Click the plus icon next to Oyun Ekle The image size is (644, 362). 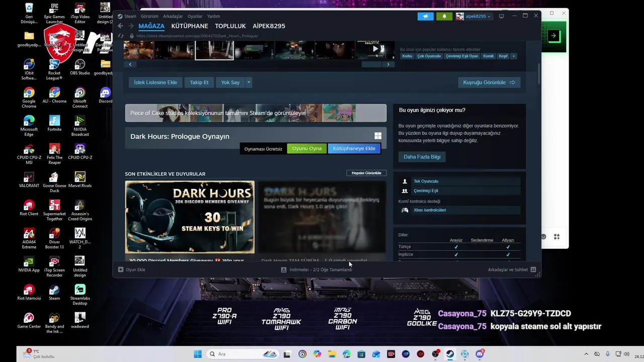(121, 269)
